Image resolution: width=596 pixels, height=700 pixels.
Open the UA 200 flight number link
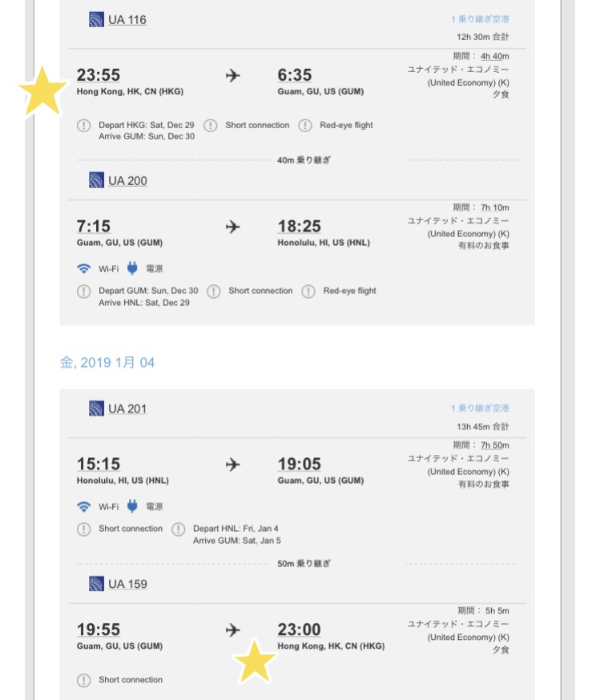point(127,181)
